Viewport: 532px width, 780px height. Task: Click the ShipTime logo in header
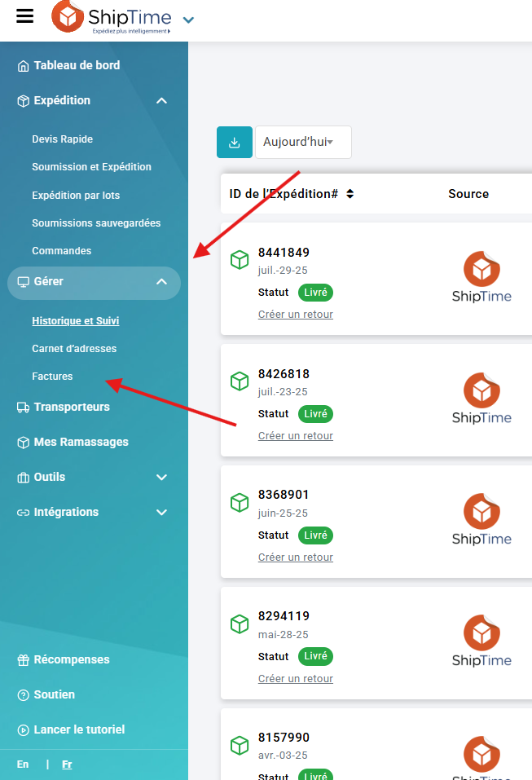pos(112,17)
